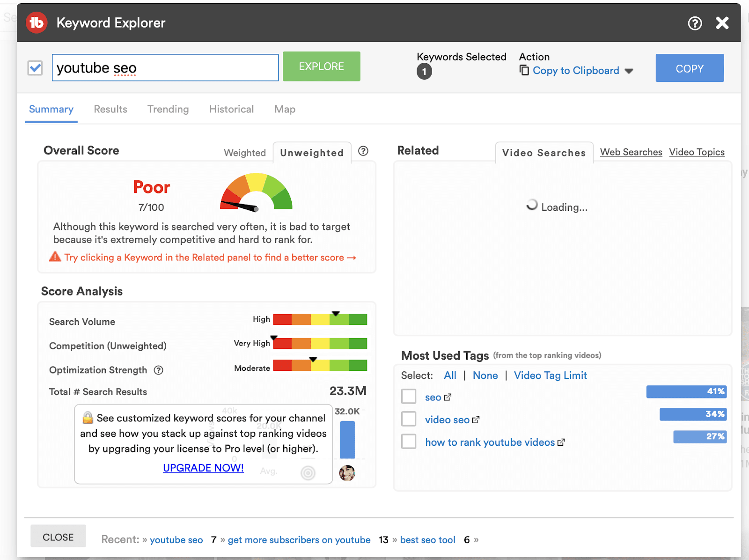Image resolution: width=749 pixels, height=560 pixels.
Task: Switch to the Trending tab
Action: coord(168,109)
